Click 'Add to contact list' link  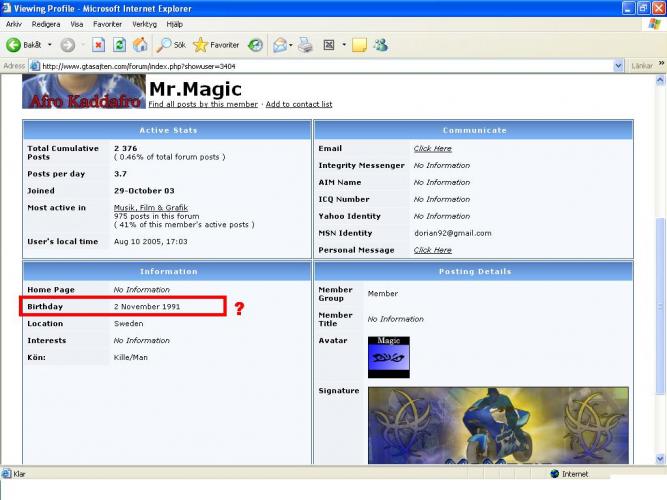click(299, 104)
